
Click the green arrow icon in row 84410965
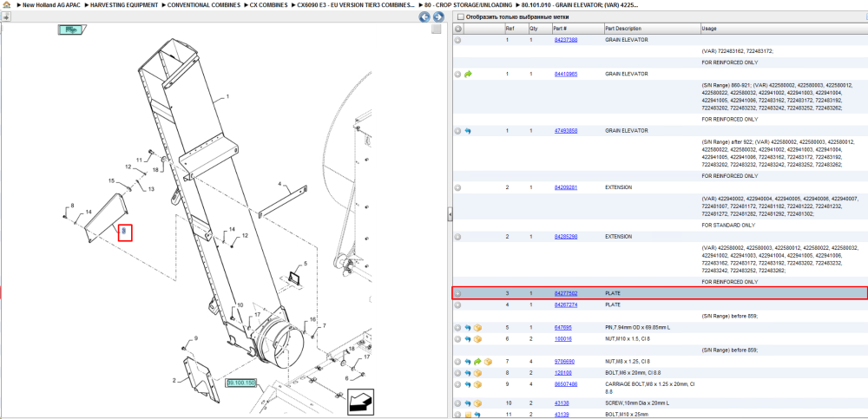click(468, 74)
